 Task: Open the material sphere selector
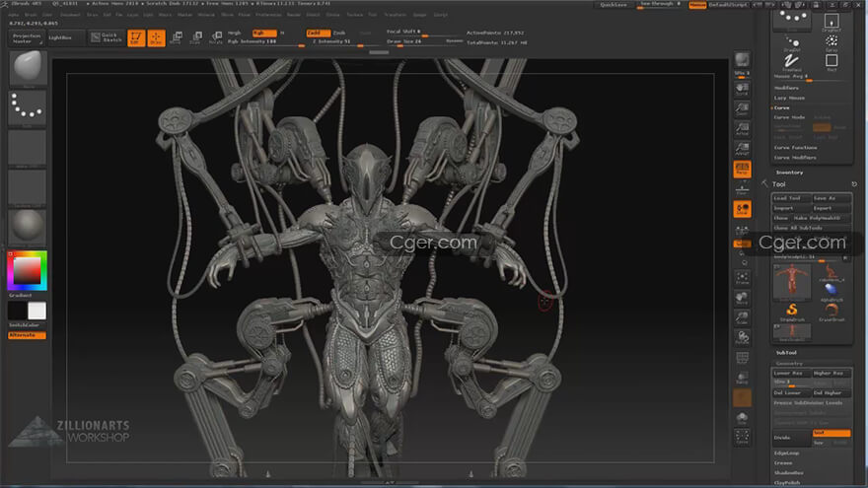pyautogui.click(x=28, y=226)
